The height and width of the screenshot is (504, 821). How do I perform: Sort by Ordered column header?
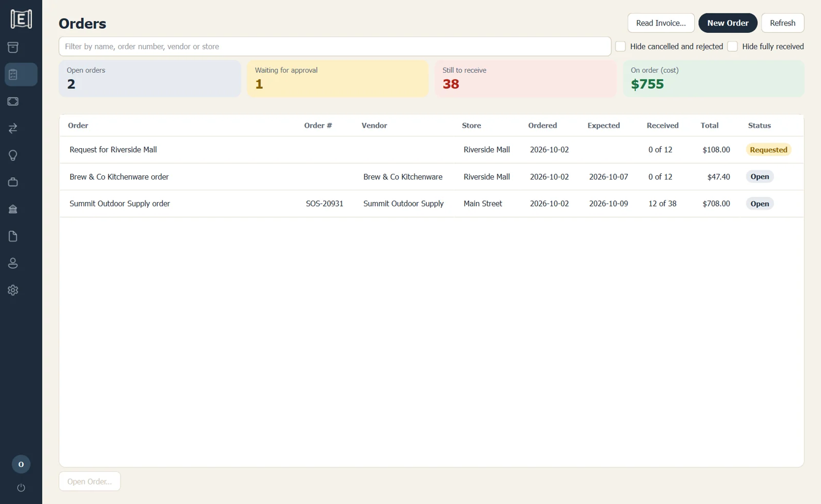(x=542, y=126)
